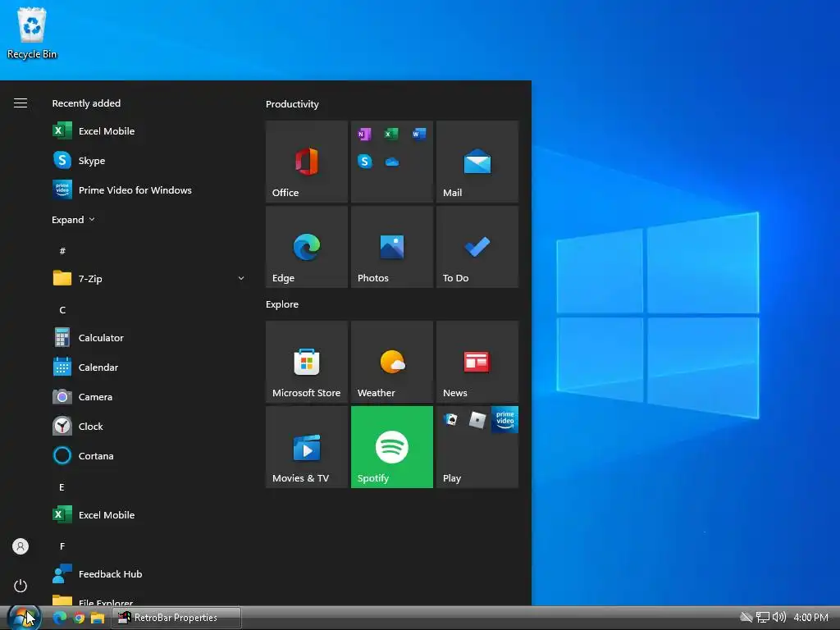The image size is (840, 630).
Task: Open the Office tile
Action: coord(307,162)
